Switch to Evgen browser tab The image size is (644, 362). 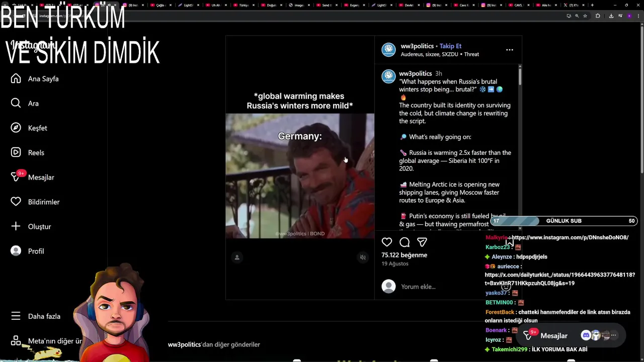[x=354, y=5]
